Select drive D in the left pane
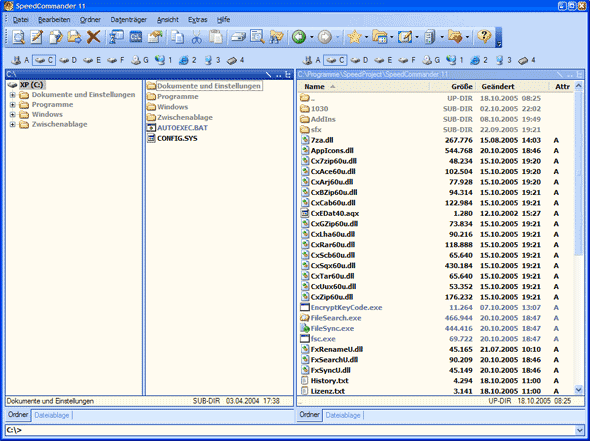The height and width of the screenshot is (441, 590). click(x=68, y=60)
